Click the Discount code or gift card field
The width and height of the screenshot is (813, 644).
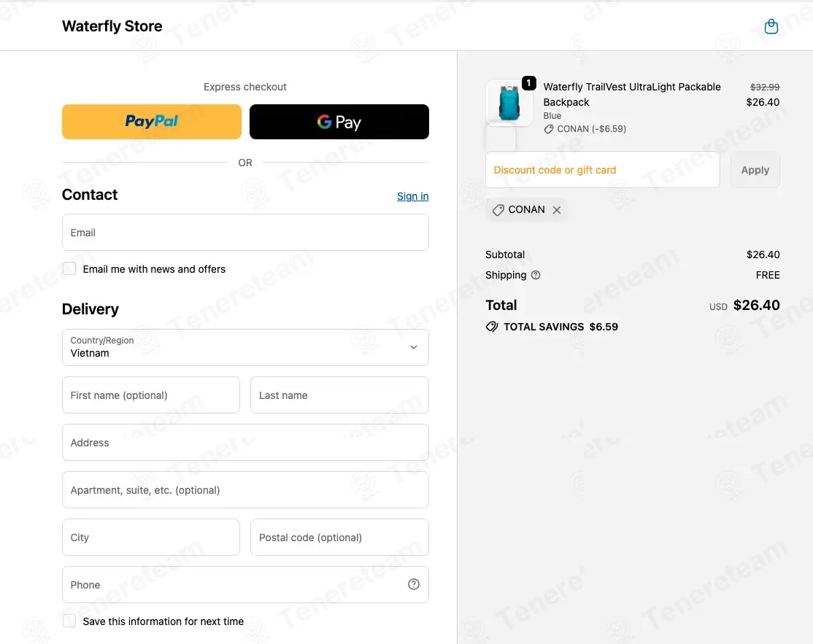pos(603,170)
